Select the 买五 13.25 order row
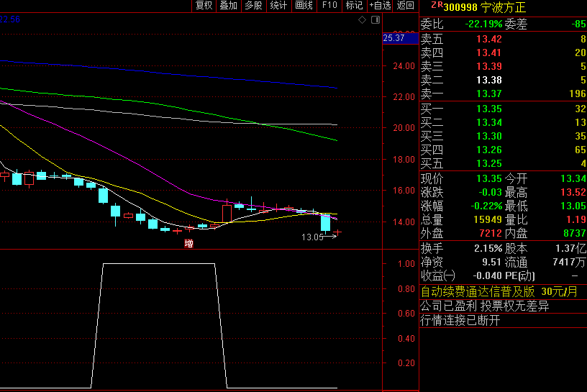 (503, 163)
